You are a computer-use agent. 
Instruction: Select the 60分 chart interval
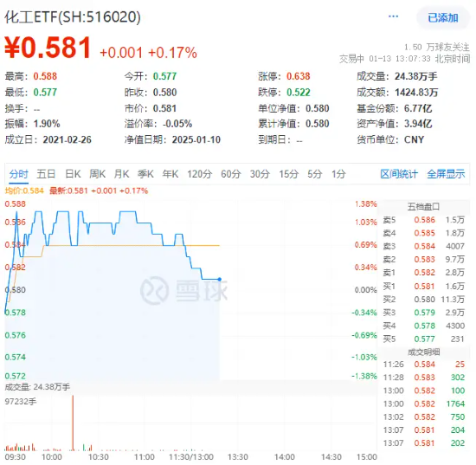(x=231, y=174)
